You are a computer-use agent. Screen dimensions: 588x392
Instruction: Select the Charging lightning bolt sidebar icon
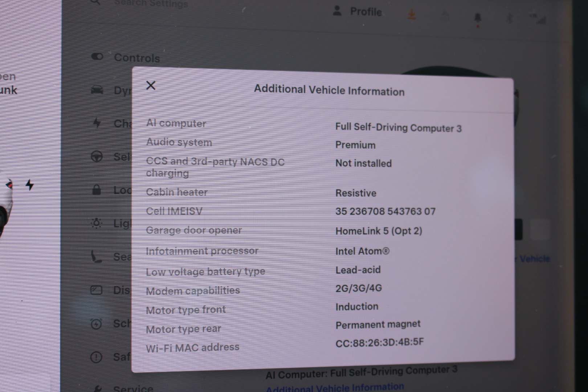pyautogui.click(x=97, y=123)
